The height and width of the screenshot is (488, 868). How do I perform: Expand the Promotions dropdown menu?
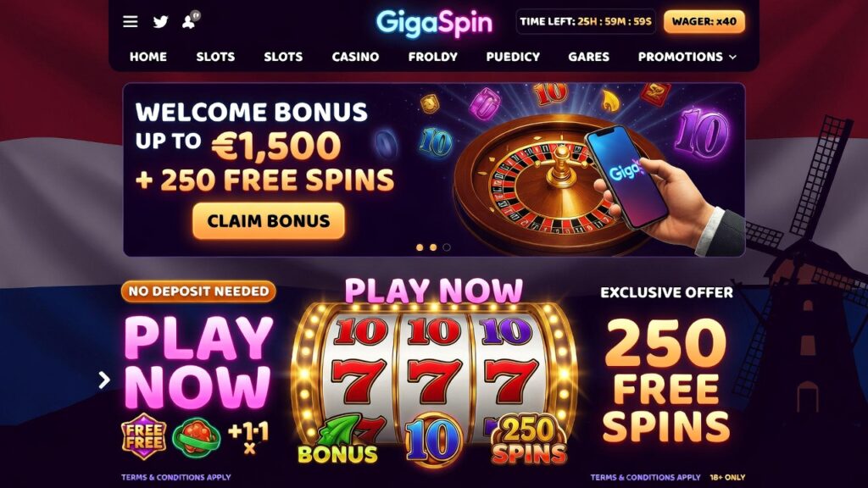pyautogui.click(x=687, y=57)
